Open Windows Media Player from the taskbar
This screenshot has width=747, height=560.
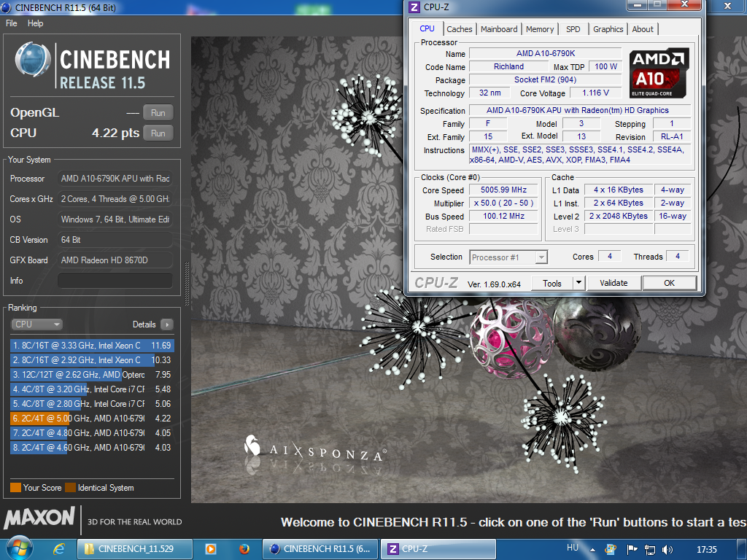[x=210, y=549]
